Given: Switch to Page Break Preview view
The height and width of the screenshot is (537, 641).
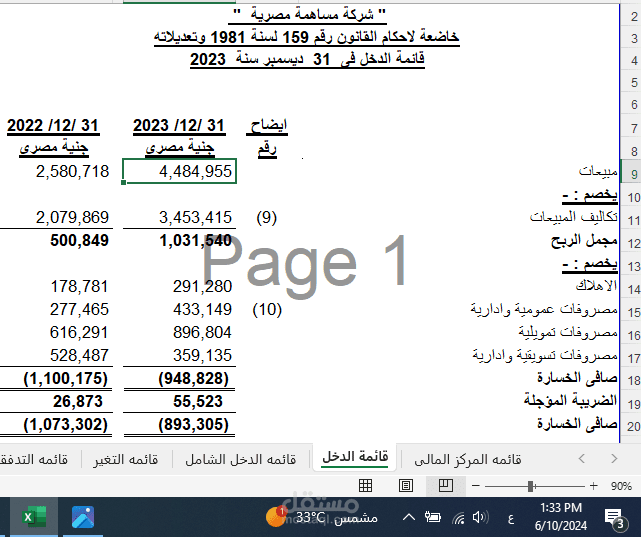Looking at the screenshot, I should click(x=446, y=486).
